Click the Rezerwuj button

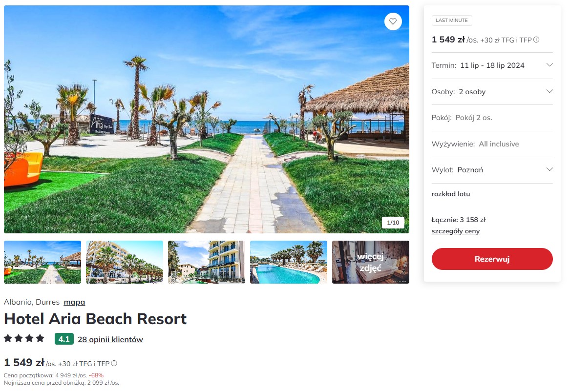point(492,259)
